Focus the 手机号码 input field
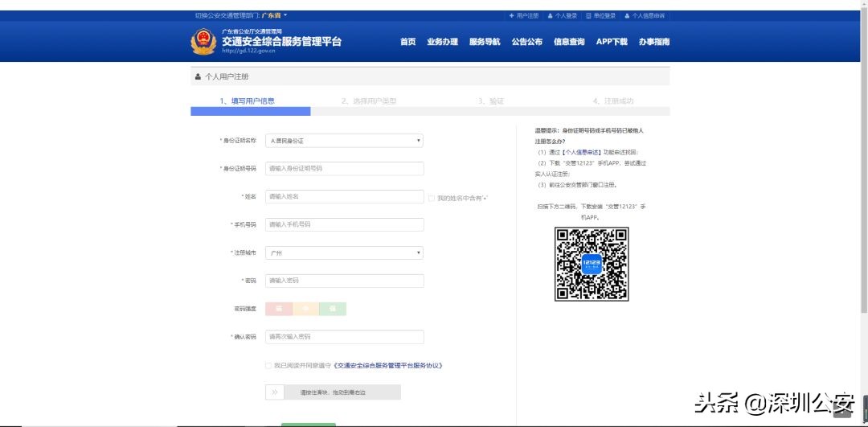 (x=344, y=225)
